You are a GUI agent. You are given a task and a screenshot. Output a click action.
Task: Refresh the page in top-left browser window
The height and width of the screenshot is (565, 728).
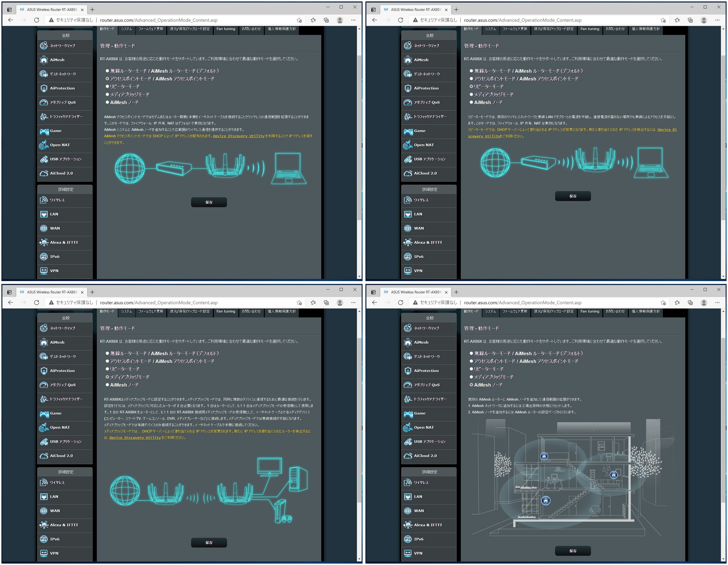click(37, 20)
